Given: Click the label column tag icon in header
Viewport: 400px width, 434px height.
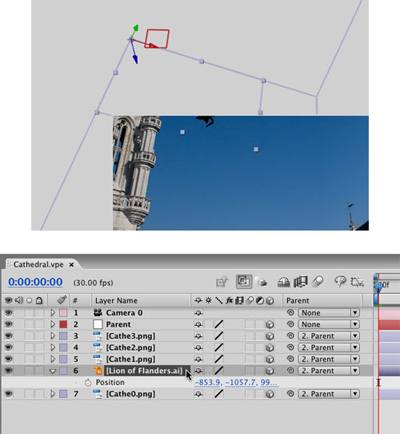Looking at the screenshot, I should pos(62,300).
